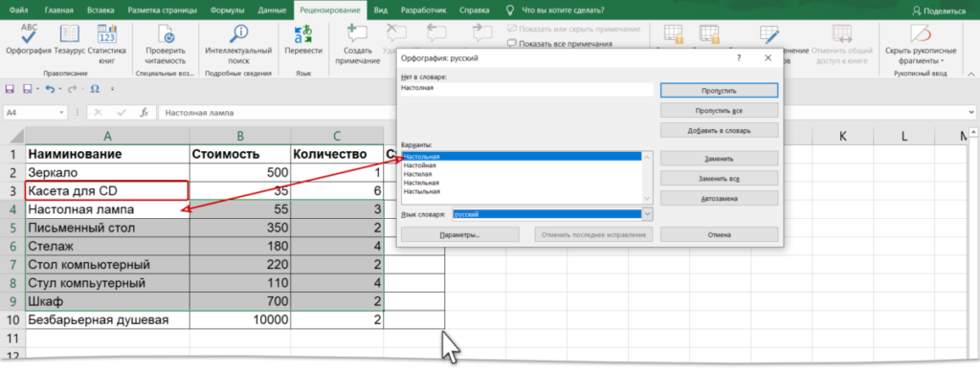This screenshot has width=980, height=370.
Task: Select cell Письменный стол
Action: click(107, 228)
